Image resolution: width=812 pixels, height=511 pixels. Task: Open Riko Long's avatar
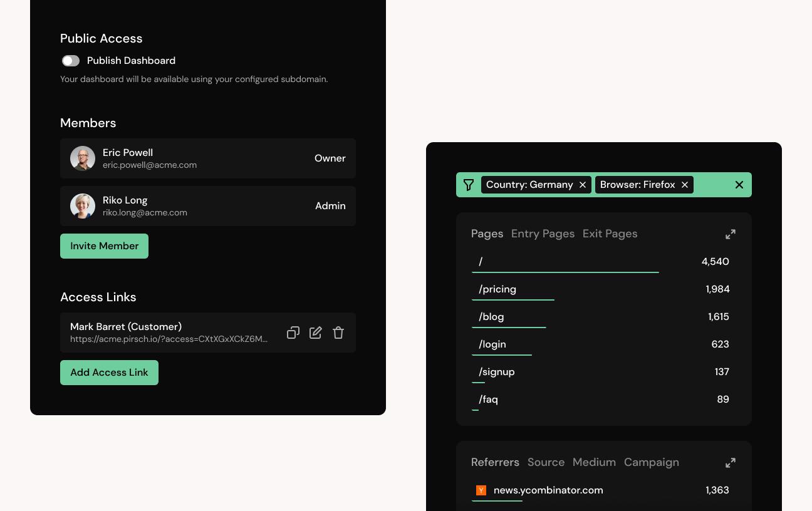[83, 206]
